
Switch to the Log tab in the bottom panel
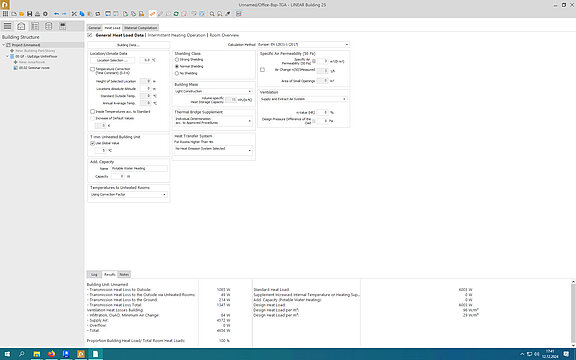[94, 274]
